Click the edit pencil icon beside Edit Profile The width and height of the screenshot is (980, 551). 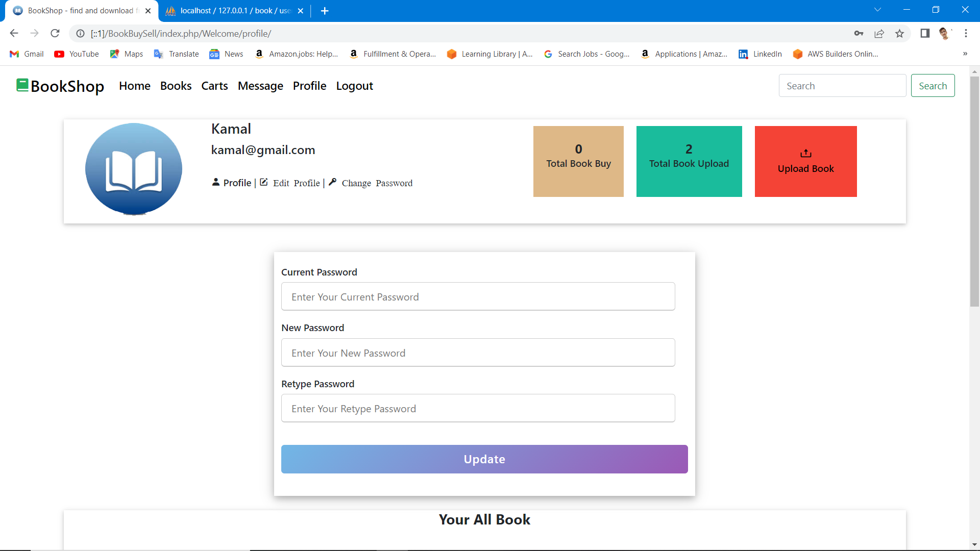[x=264, y=182]
